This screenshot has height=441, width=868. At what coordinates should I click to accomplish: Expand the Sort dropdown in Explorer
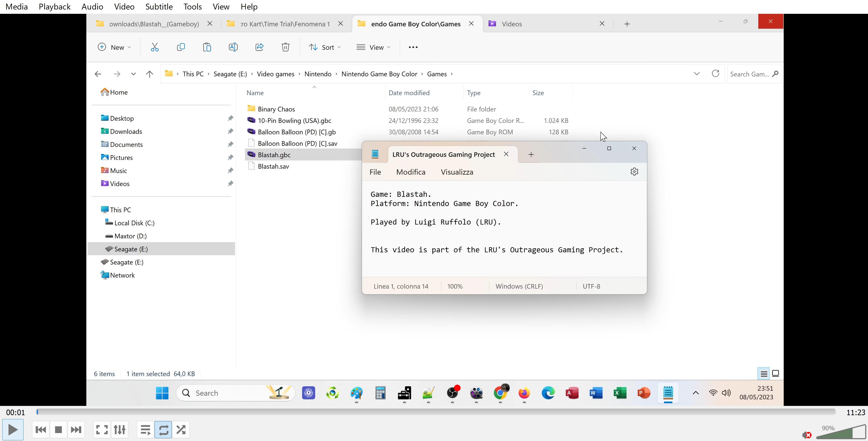tap(325, 48)
